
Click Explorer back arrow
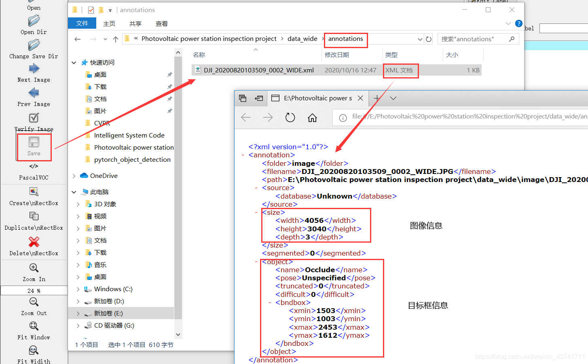78,39
